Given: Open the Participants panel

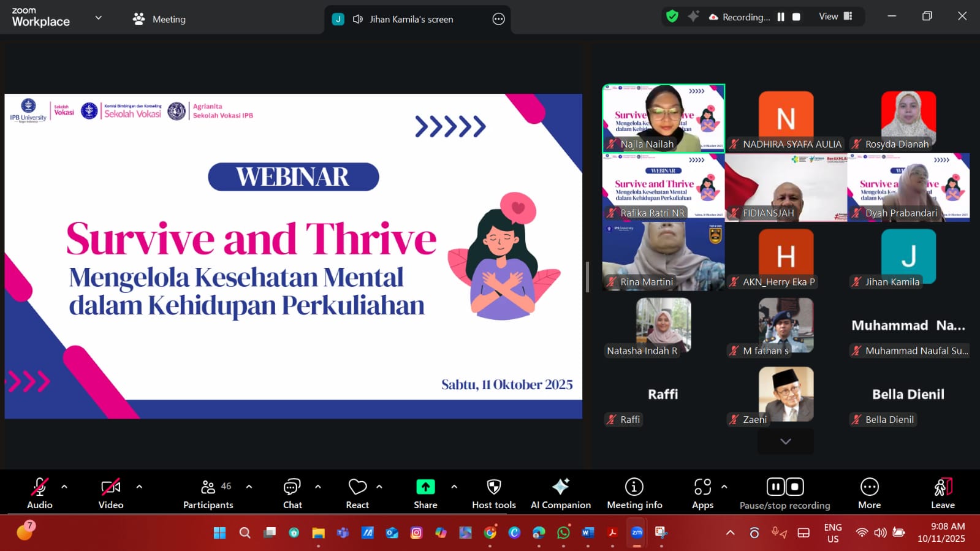Looking at the screenshot, I should (x=208, y=493).
